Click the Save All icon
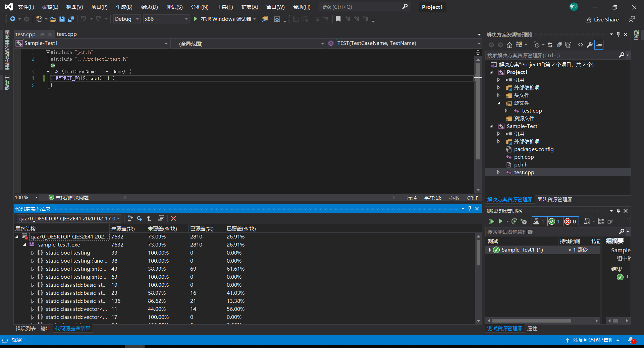The height and width of the screenshot is (348, 644). (71, 19)
